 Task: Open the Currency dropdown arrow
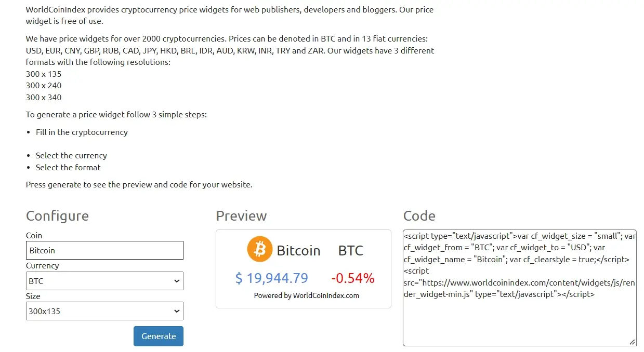click(177, 280)
